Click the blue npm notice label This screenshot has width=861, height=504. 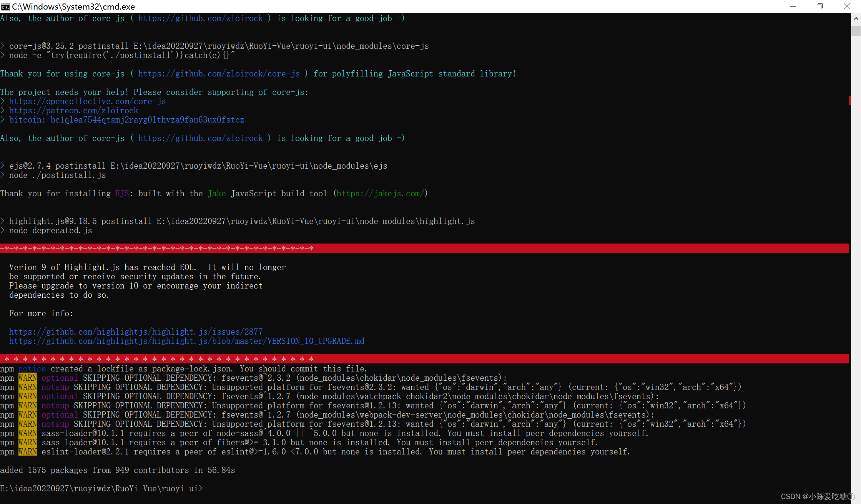pyautogui.click(x=32, y=369)
